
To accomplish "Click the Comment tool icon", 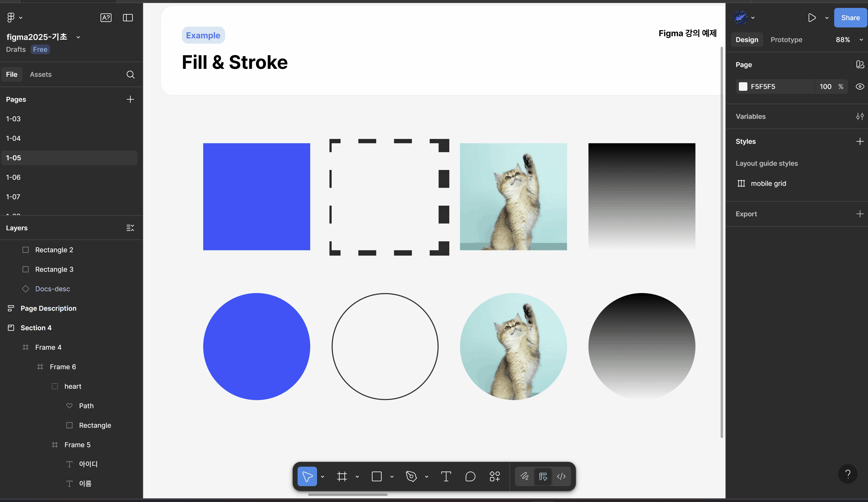I will [x=470, y=476].
